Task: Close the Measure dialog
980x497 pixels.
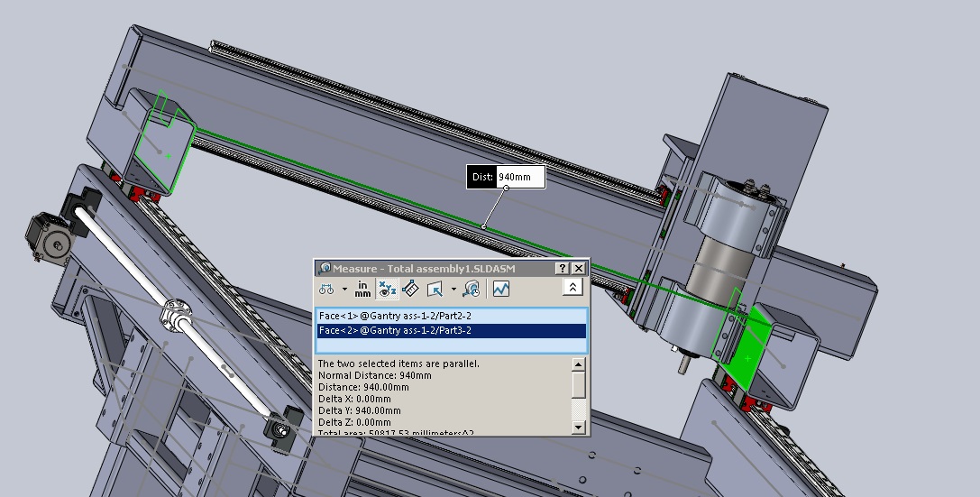Action: click(579, 268)
